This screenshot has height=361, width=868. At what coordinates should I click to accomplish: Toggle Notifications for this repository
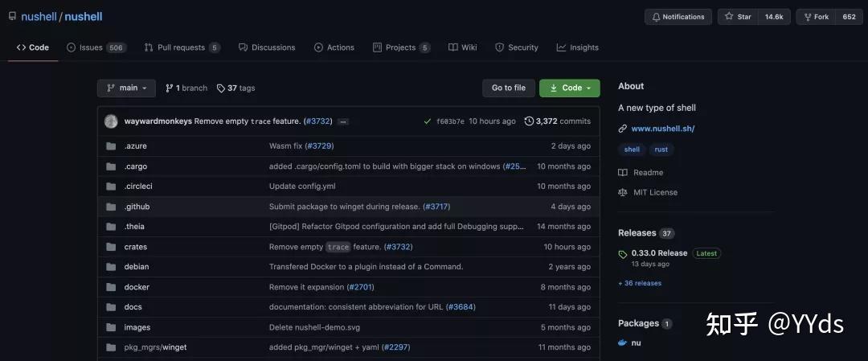pyautogui.click(x=678, y=17)
